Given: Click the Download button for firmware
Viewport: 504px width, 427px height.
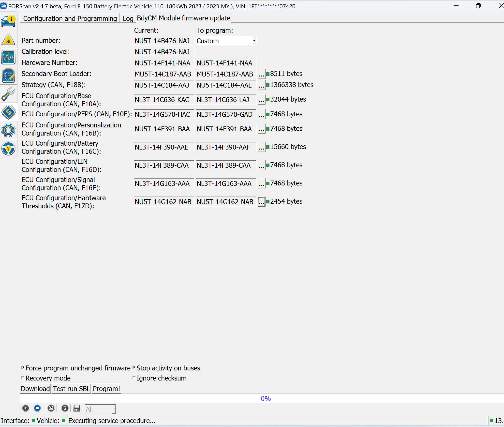Looking at the screenshot, I should tap(36, 389).
